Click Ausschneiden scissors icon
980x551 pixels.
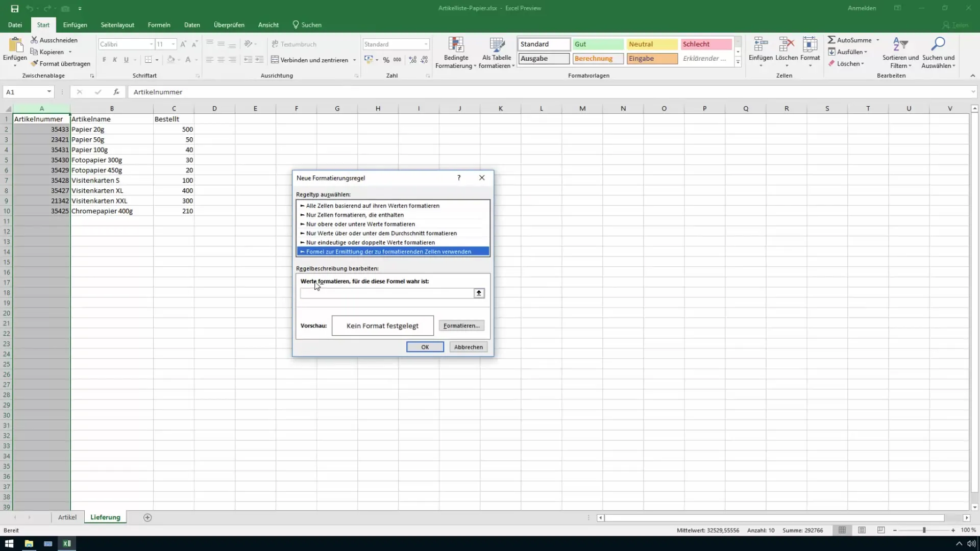(x=34, y=40)
